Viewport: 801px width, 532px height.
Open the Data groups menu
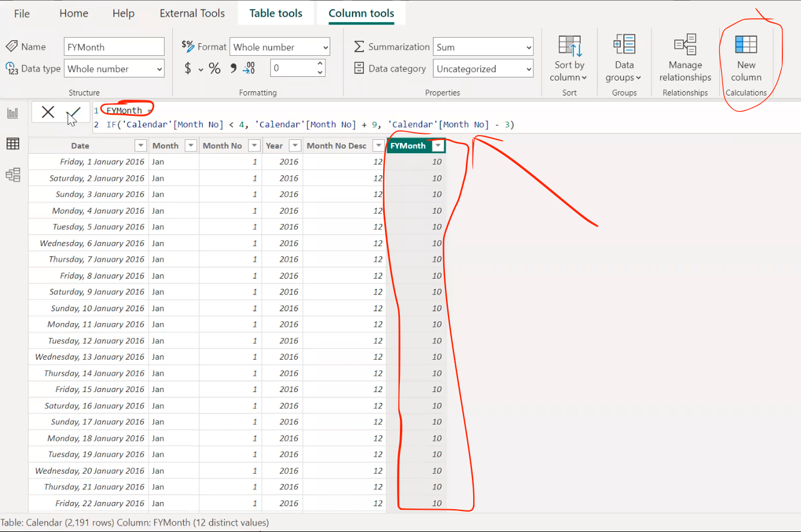tap(624, 58)
